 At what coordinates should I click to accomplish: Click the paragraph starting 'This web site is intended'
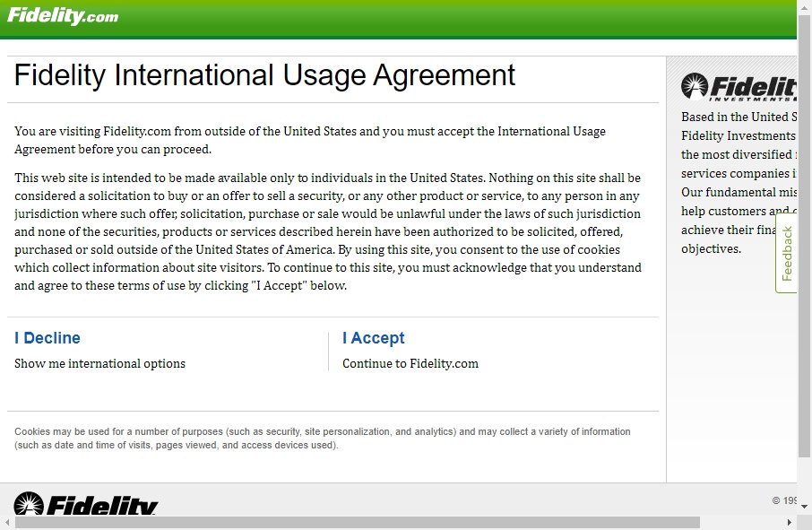(x=328, y=231)
